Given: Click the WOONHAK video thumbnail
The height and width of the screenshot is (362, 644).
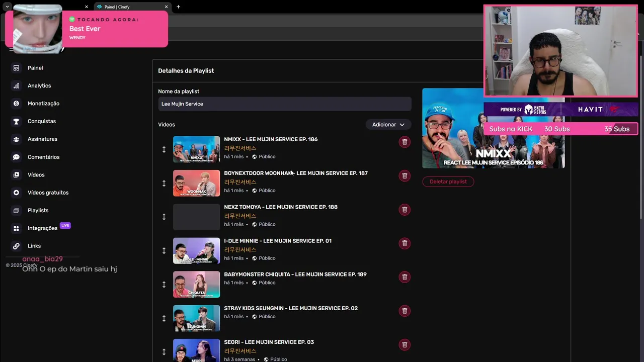Looking at the screenshot, I should [x=196, y=183].
